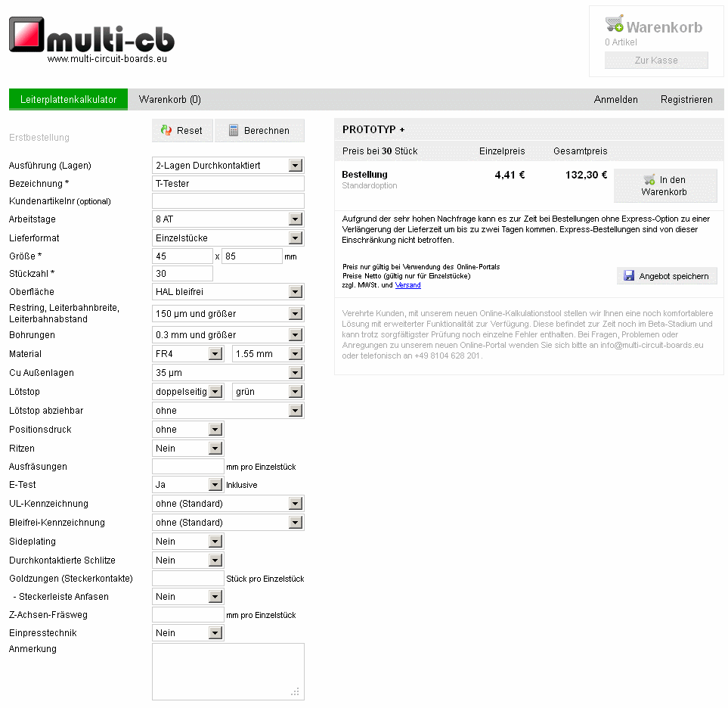Image resolution: width=728 pixels, height=708 pixels.
Task: Go to checkout with Zur Kasse
Action: [x=656, y=61]
